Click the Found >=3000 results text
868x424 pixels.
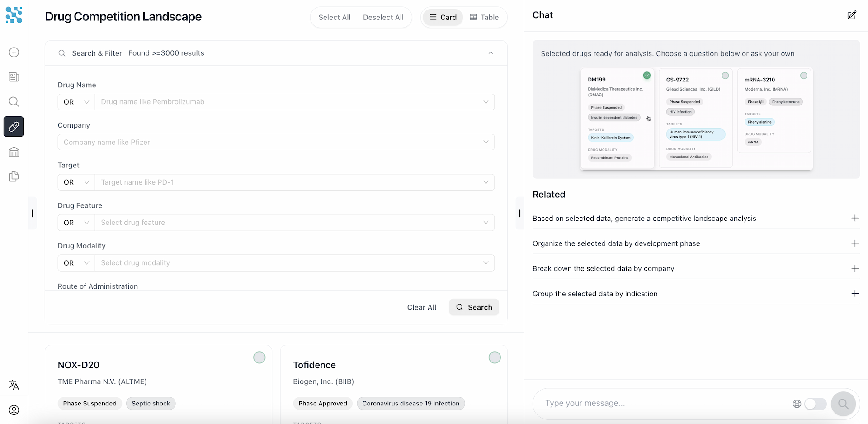click(x=166, y=53)
